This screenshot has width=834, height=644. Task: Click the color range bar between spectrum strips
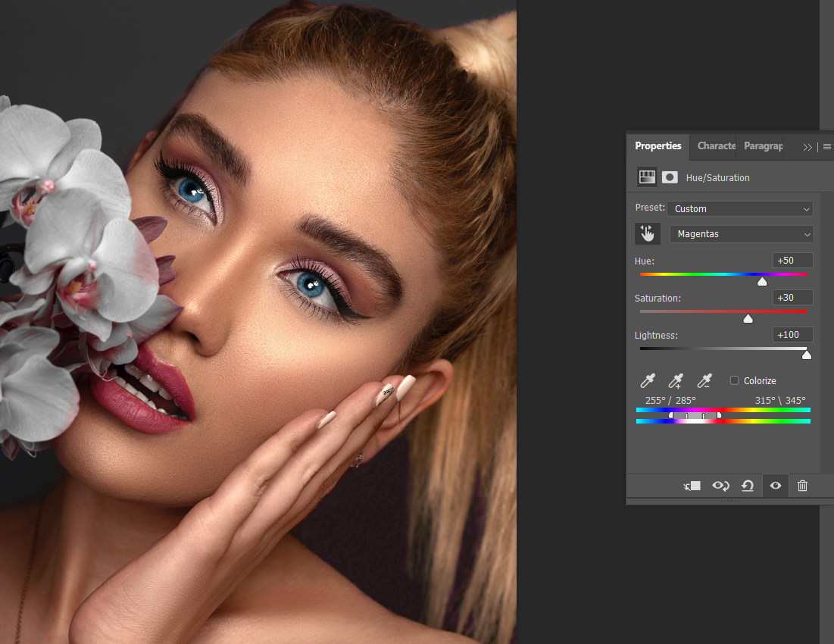click(x=695, y=415)
